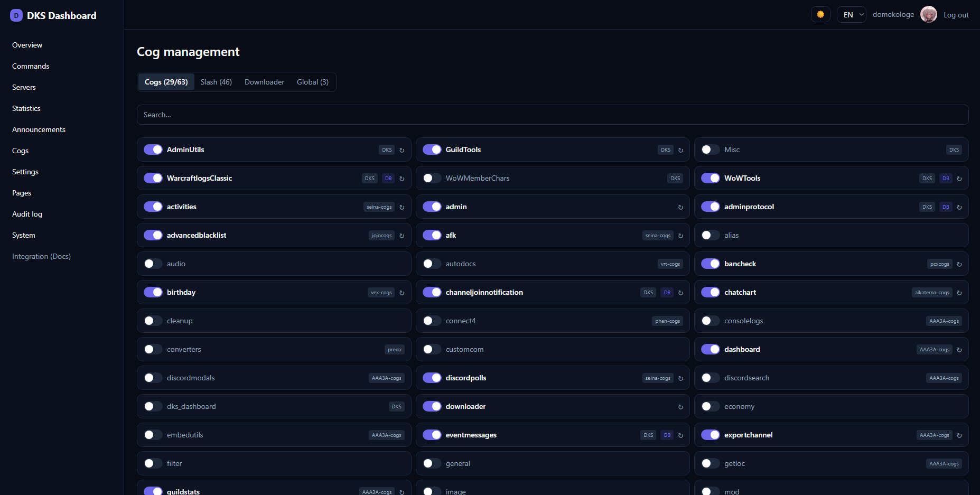Reload the bancheck cog

pos(959,264)
